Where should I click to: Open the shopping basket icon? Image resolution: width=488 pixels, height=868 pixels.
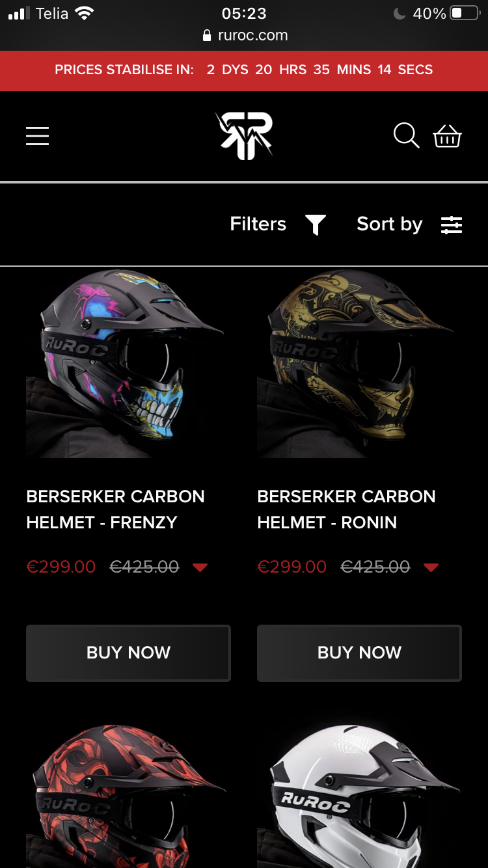coord(448,136)
